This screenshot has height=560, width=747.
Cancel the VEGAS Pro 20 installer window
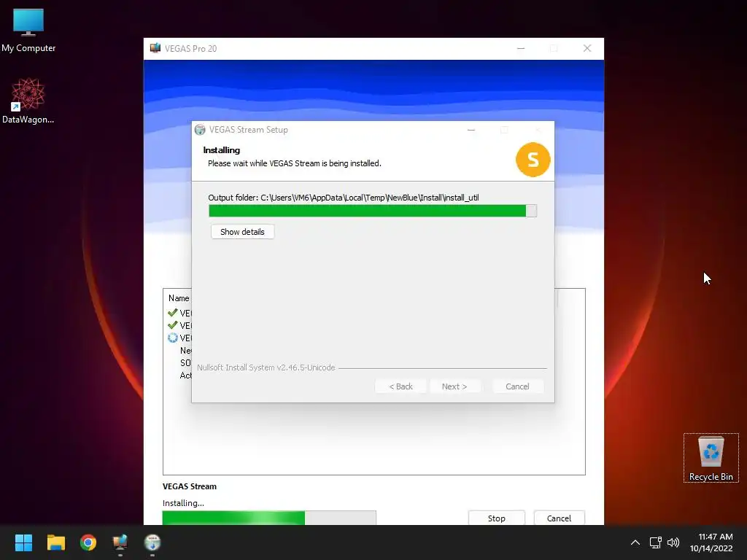(559, 518)
